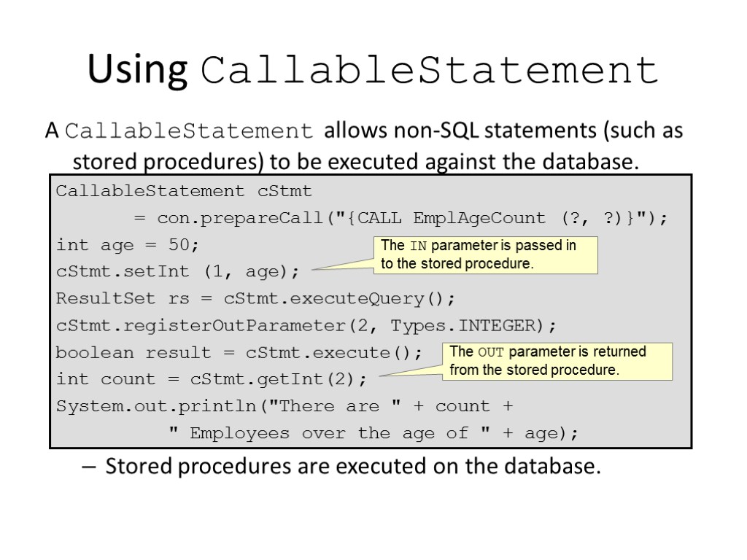Click the text line "stored procedures) to be executed"
This screenshot has height=560, width=747.
pyautogui.click(x=355, y=160)
